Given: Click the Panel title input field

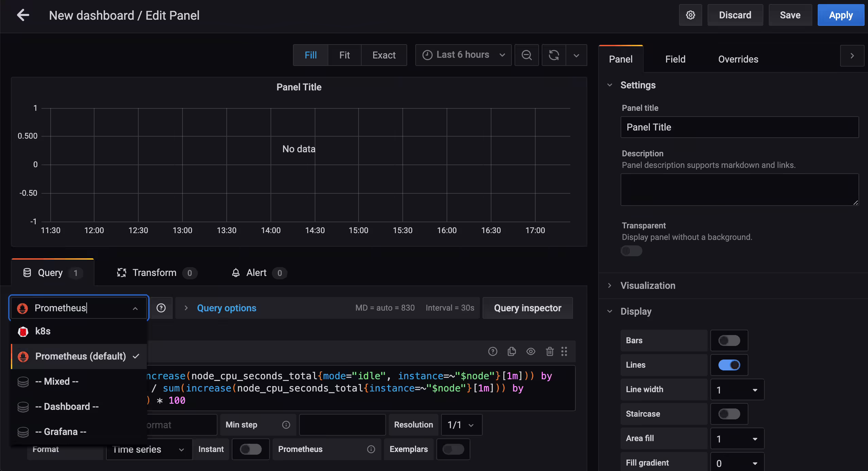Looking at the screenshot, I should pyautogui.click(x=740, y=127).
